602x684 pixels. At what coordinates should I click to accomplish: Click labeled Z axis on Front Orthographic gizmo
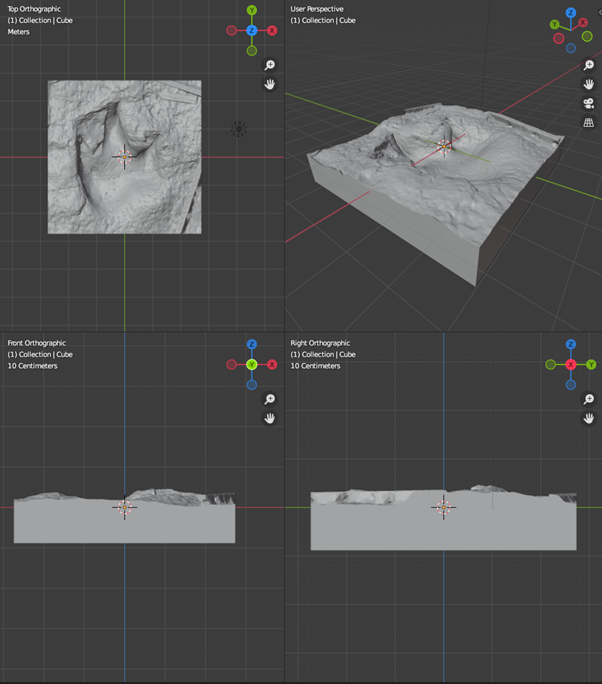[252, 345]
